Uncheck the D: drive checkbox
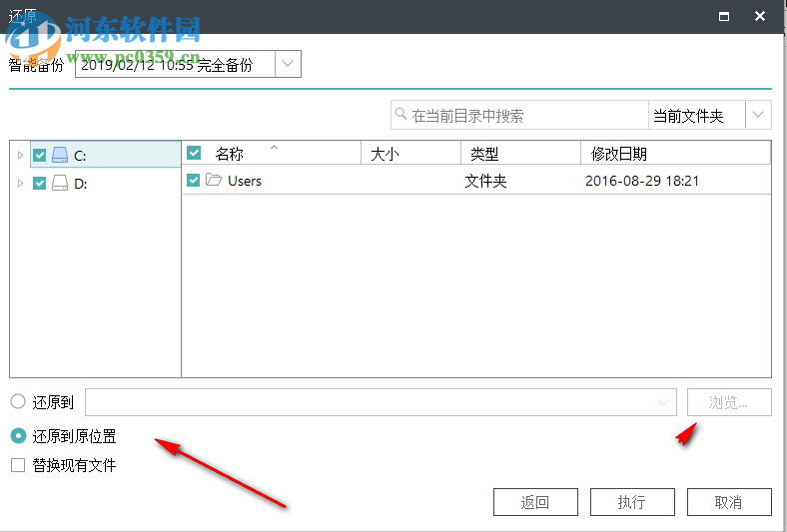 click(x=40, y=183)
